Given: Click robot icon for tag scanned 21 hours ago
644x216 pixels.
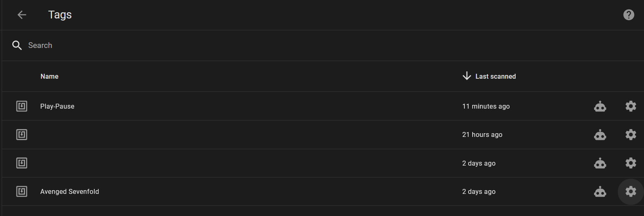Looking at the screenshot, I should coord(600,135).
